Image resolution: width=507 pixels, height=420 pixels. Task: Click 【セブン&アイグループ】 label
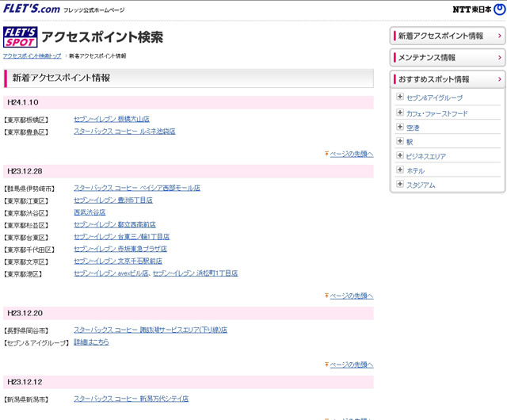pos(36,343)
